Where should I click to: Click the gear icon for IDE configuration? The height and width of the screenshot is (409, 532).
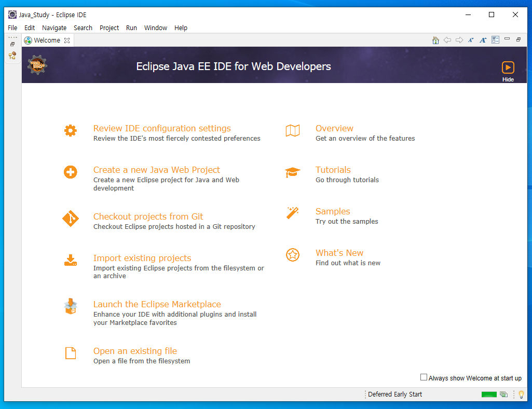71,131
